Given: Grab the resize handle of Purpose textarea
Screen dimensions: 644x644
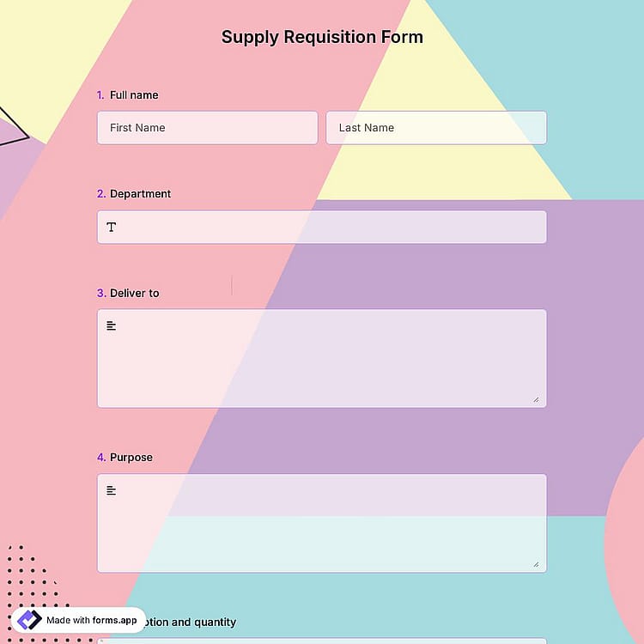Looking at the screenshot, I should point(536,564).
